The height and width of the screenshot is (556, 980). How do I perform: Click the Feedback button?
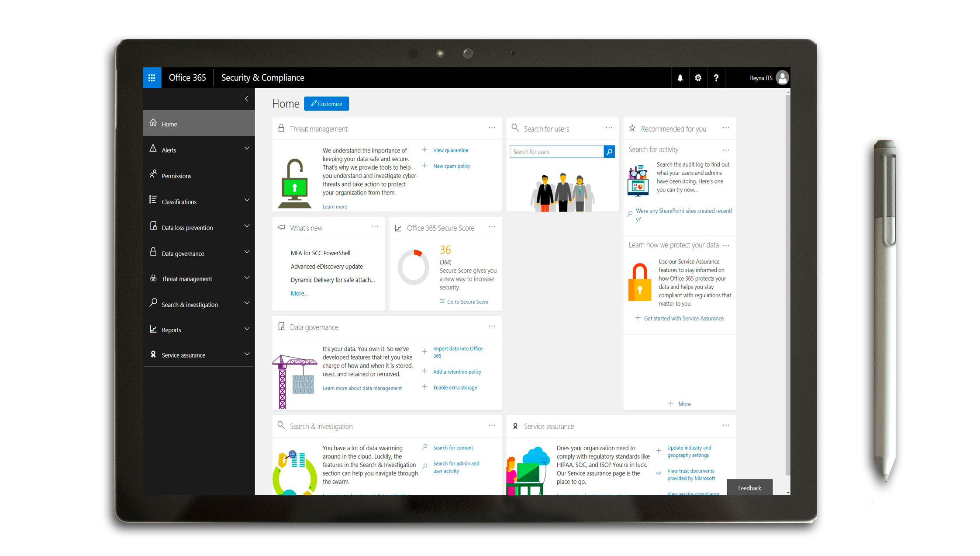(x=749, y=488)
